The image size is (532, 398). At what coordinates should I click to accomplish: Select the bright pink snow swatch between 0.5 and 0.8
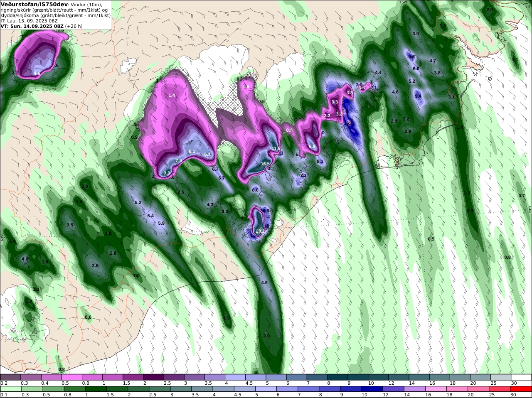pos(71,377)
